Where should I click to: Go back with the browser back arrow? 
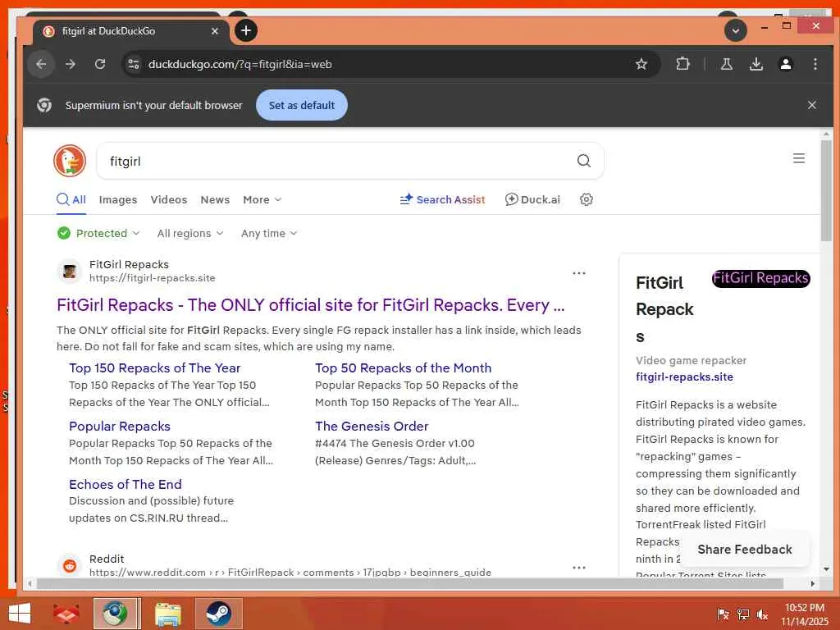[41, 64]
